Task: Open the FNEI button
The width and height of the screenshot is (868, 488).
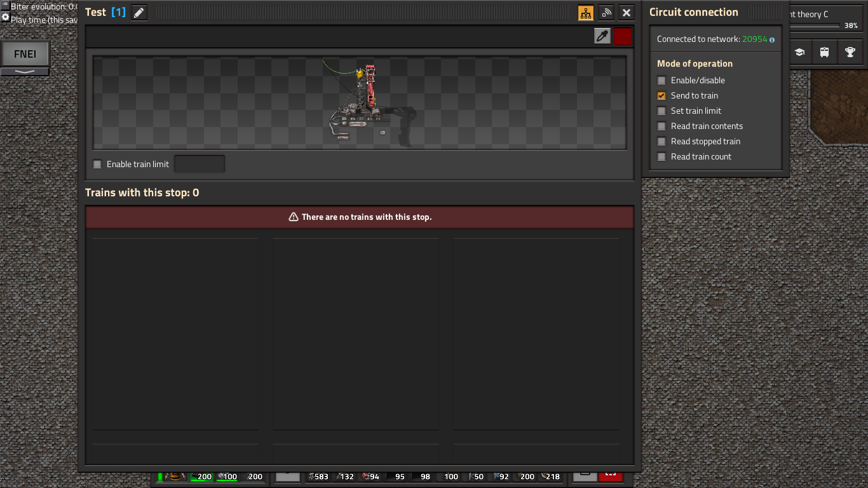Action: pos(25,54)
